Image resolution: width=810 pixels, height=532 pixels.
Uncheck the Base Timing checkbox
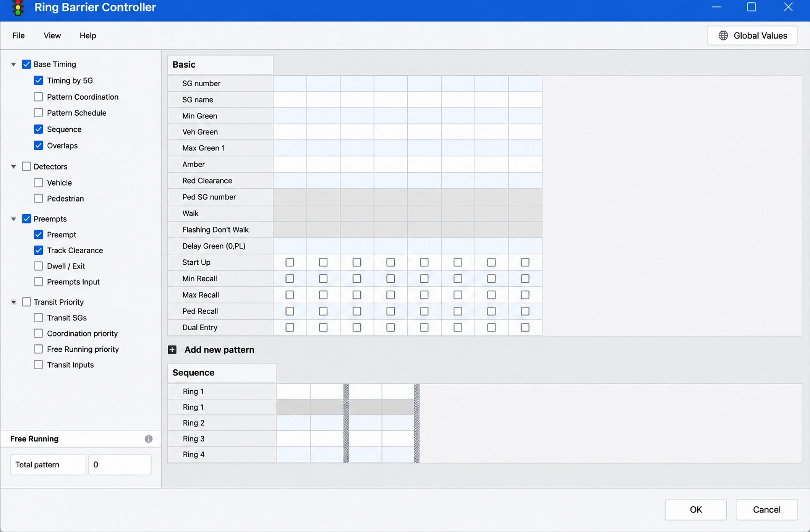(x=26, y=64)
